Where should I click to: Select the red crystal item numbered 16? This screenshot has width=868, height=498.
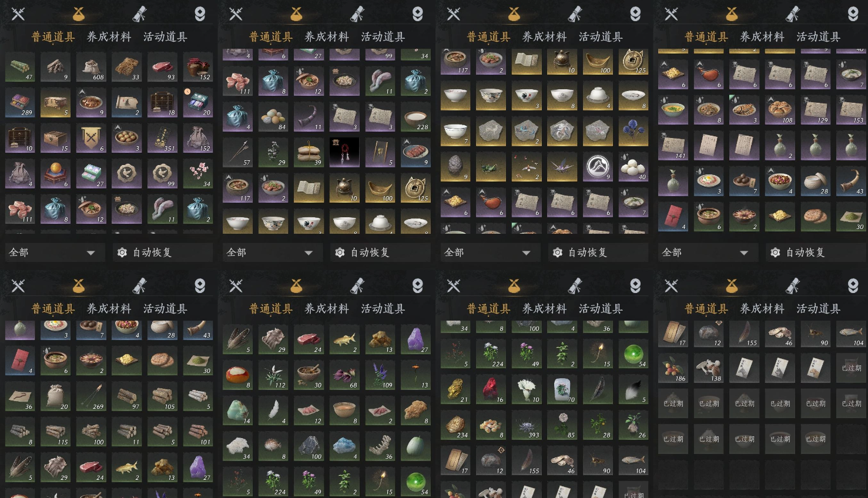click(491, 391)
